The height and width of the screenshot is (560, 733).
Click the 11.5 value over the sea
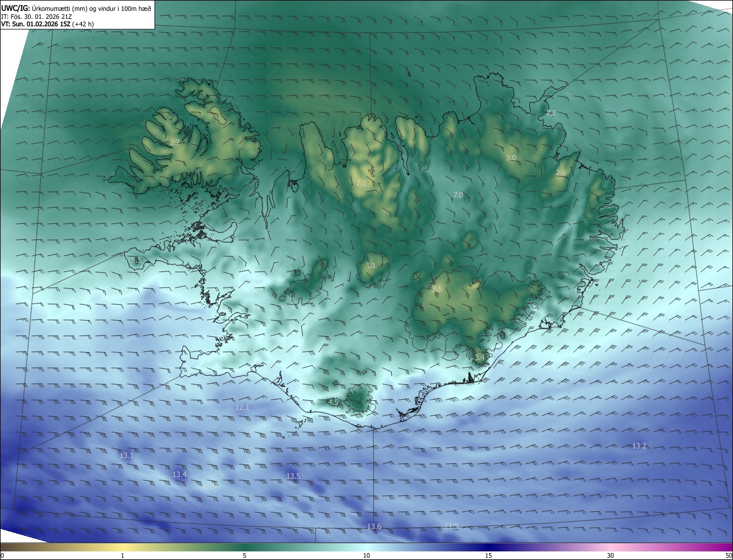451,526
